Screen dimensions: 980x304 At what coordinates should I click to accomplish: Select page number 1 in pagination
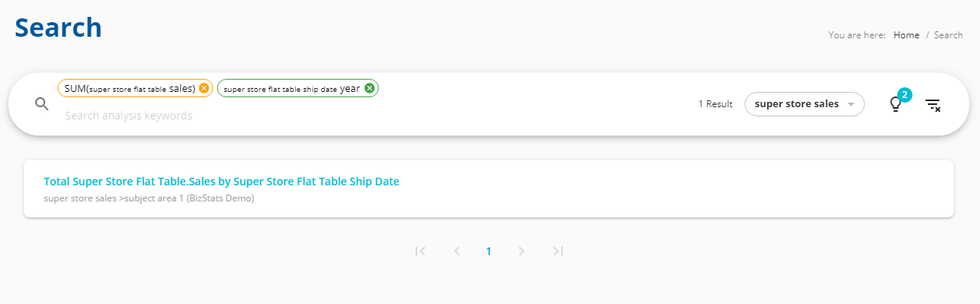(x=488, y=250)
